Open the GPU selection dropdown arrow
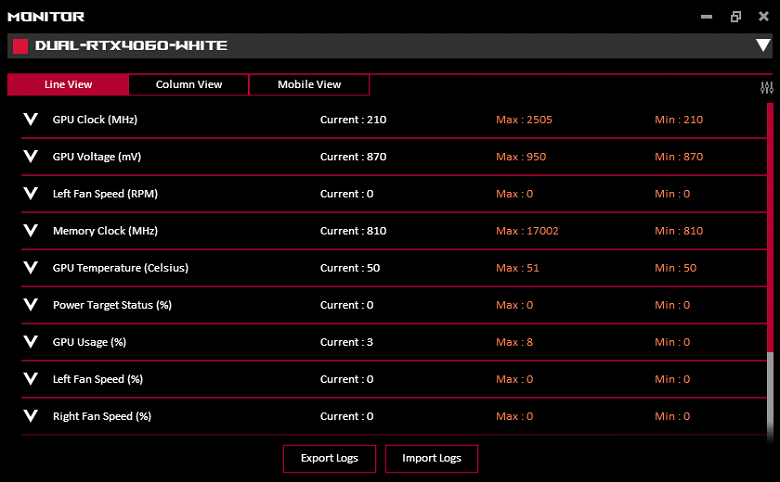Image resolution: width=780 pixels, height=482 pixels. [x=763, y=45]
